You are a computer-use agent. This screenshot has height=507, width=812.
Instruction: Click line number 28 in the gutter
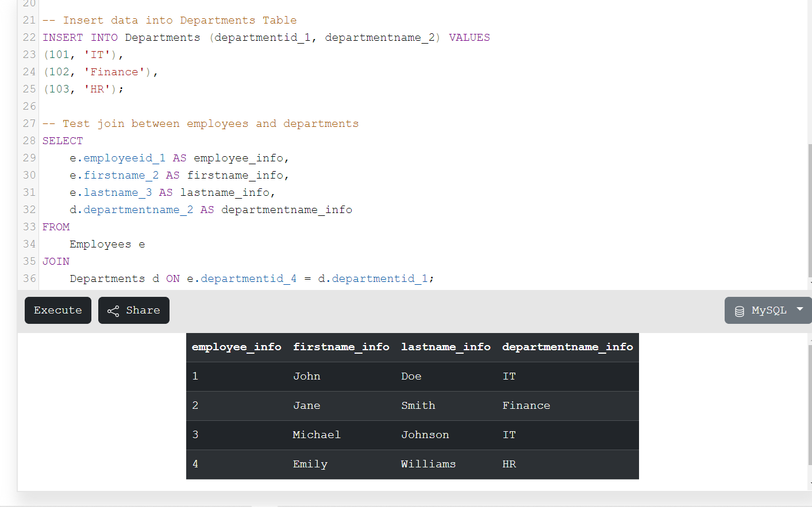coord(29,141)
